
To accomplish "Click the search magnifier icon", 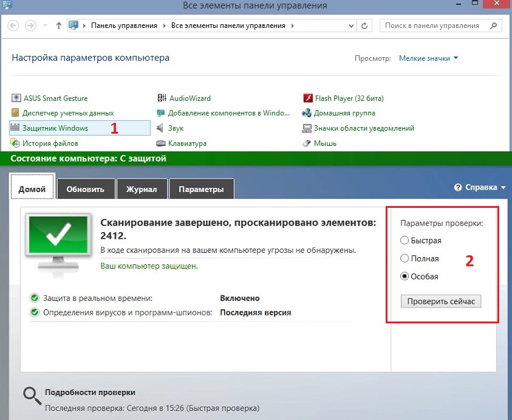I will [x=494, y=26].
